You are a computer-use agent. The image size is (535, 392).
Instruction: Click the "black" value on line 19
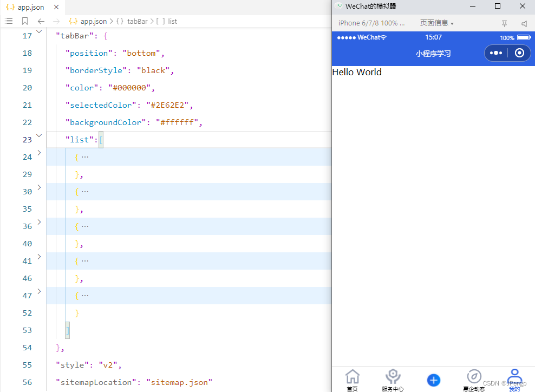[x=153, y=70]
